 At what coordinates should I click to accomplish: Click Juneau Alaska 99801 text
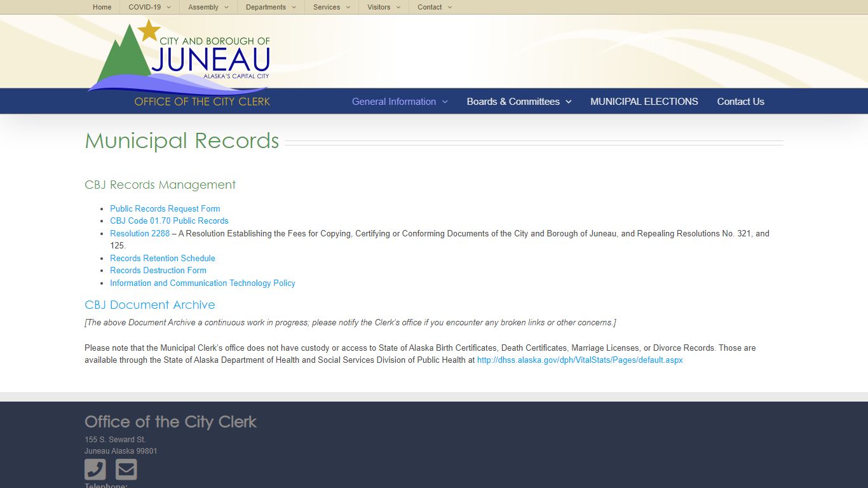pyautogui.click(x=121, y=451)
